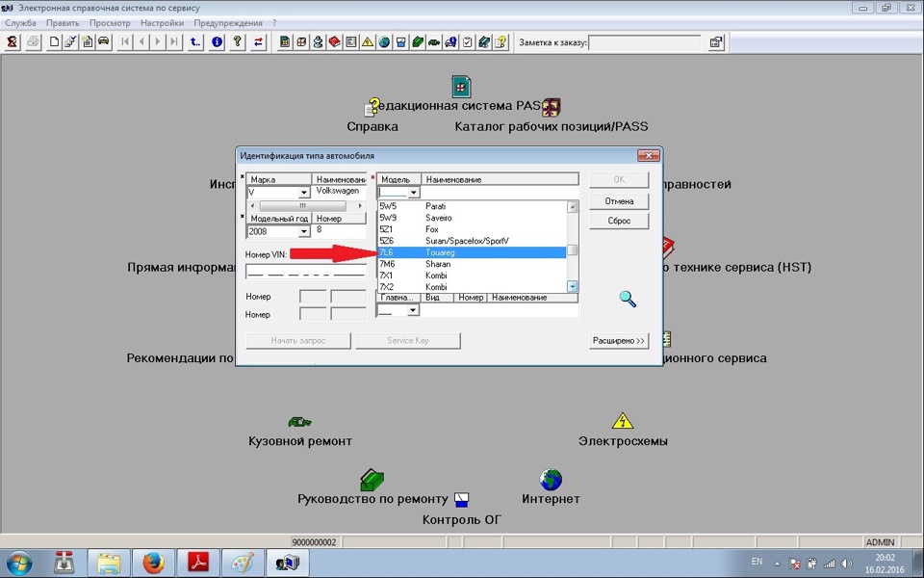Select 7L6 Touareg in the model list

pyautogui.click(x=472, y=252)
